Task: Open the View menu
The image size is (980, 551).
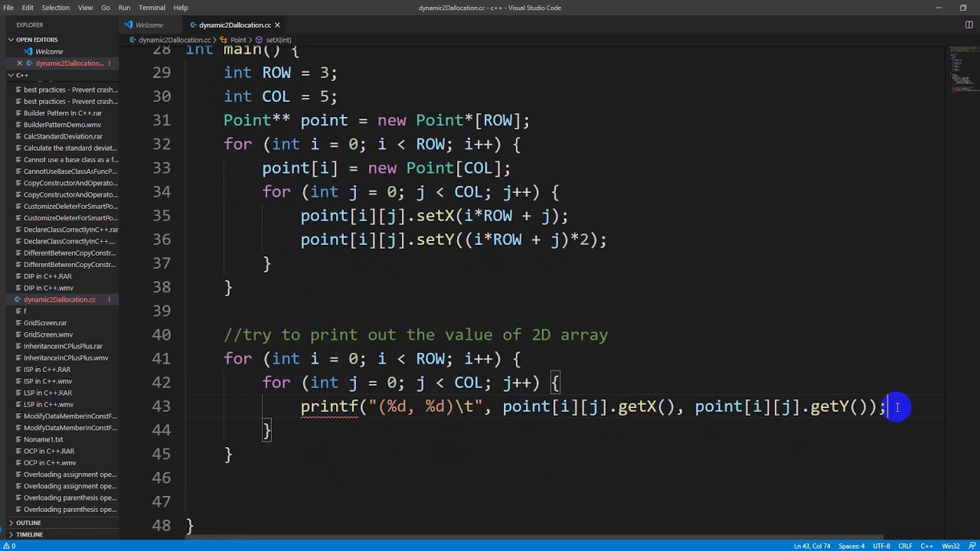Action: (x=85, y=8)
